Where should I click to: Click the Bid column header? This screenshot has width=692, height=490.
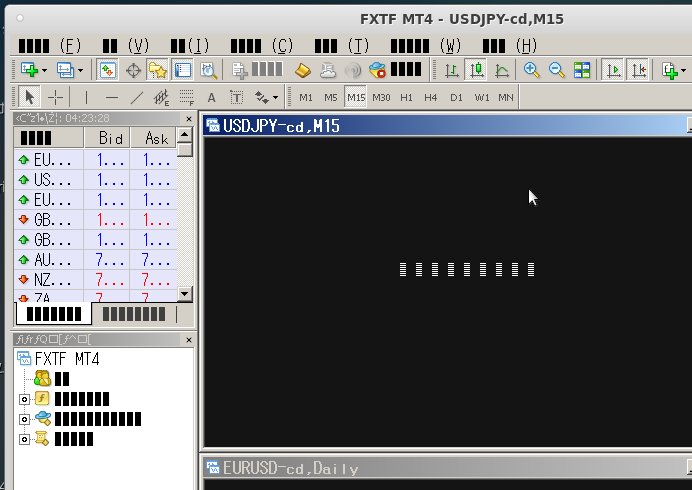point(107,138)
